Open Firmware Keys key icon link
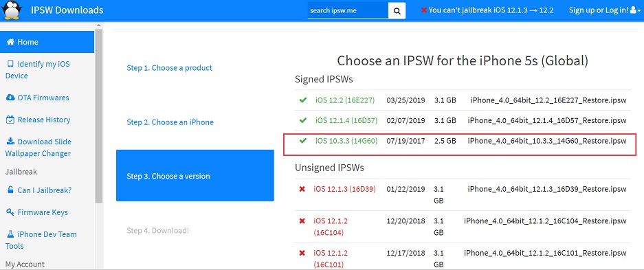The image size is (644, 270). (37, 212)
